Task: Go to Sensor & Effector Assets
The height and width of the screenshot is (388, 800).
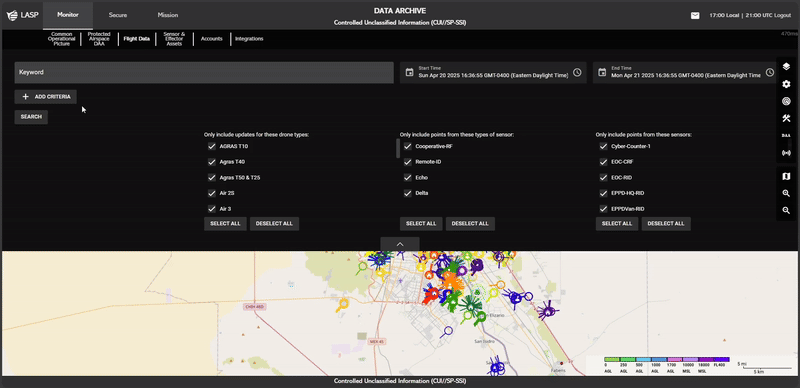Action: pyautogui.click(x=174, y=39)
